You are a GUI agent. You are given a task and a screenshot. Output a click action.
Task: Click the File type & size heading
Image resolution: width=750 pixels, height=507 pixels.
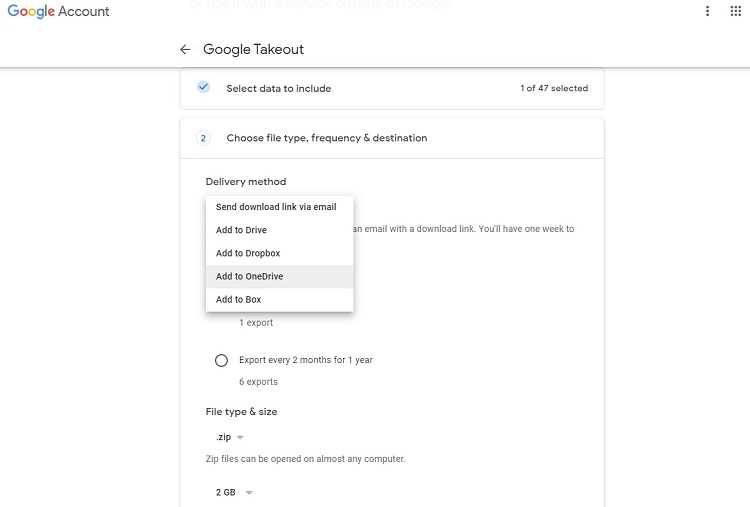(242, 412)
